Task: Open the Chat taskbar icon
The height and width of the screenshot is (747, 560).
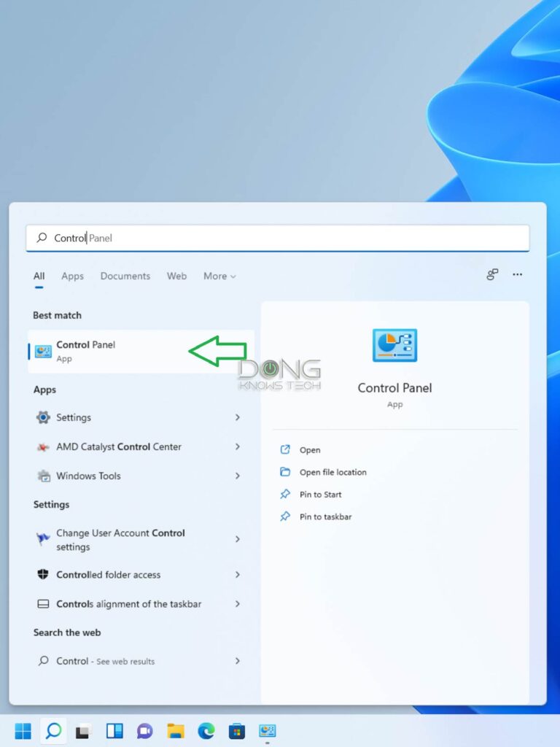Action: click(145, 730)
